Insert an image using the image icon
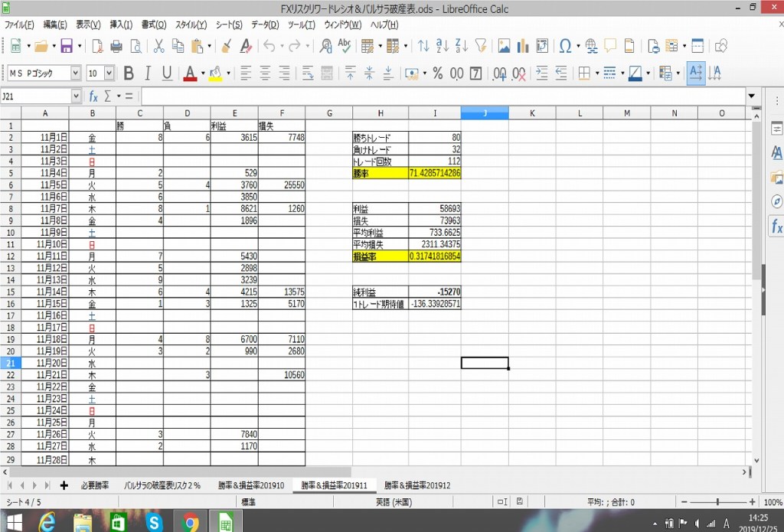This screenshot has width=784, height=532. click(x=504, y=46)
